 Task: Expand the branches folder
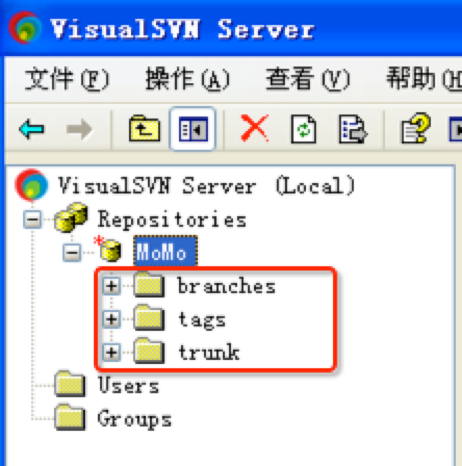click(x=111, y=286)
